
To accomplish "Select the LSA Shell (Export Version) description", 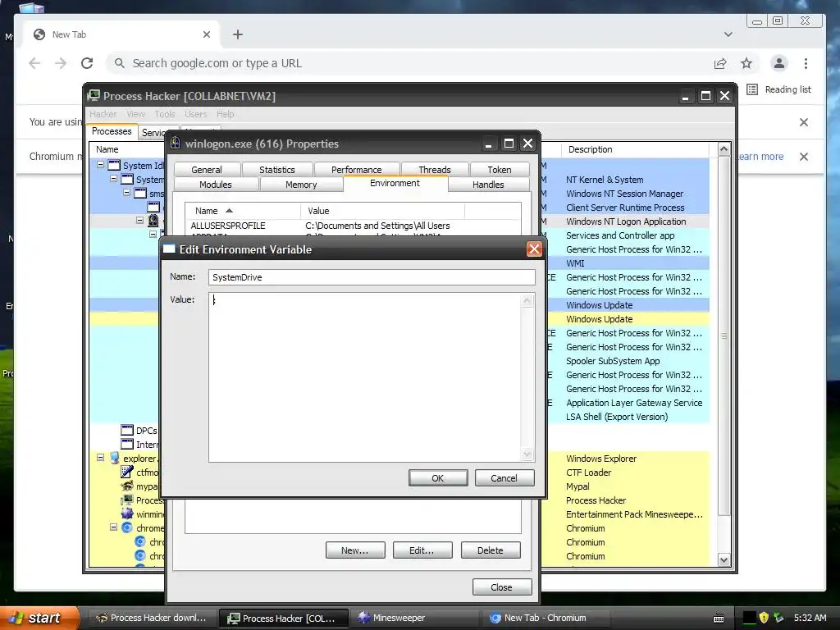I will pos(617,417).
